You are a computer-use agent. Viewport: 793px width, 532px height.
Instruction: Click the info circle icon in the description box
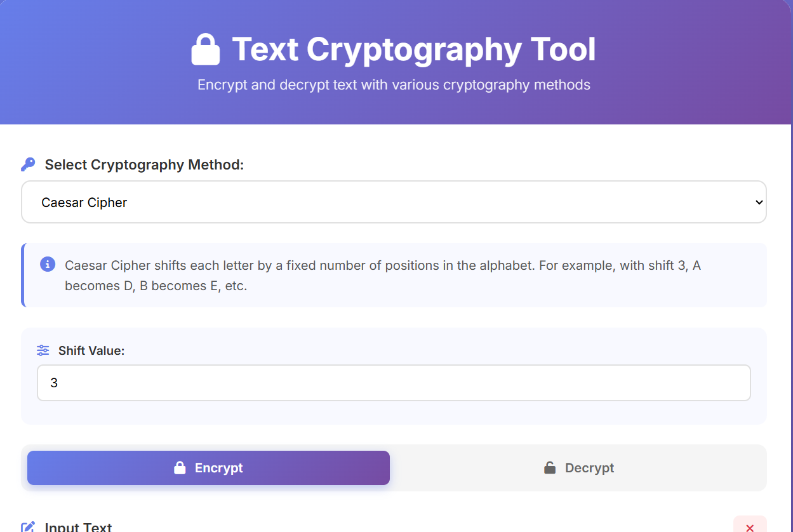point(47,264)
